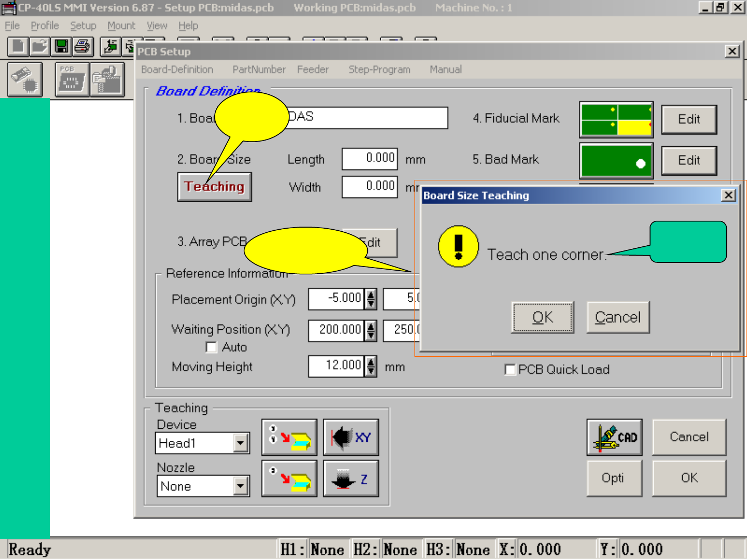Click the Z axis teaching icon

(x=351, y=479)
